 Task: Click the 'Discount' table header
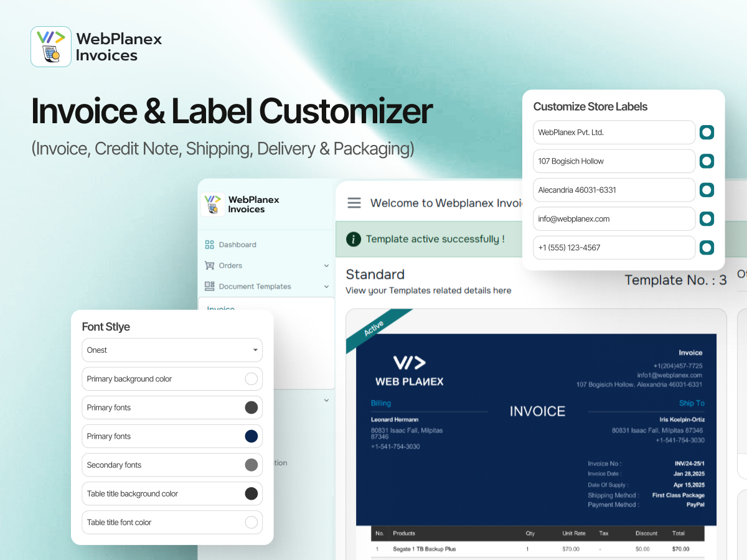(646, 533)
